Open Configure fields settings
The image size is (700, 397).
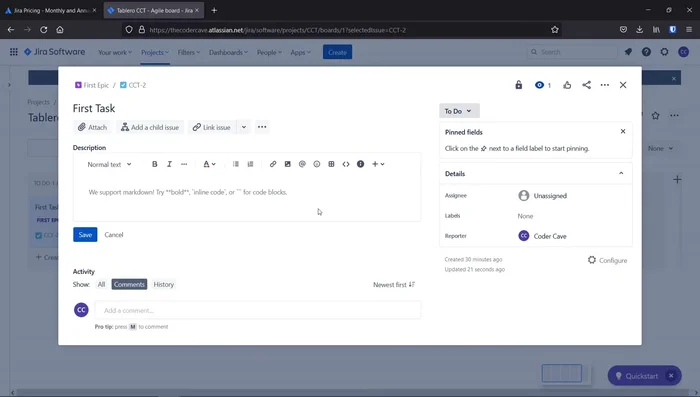[x=608, y=260]
